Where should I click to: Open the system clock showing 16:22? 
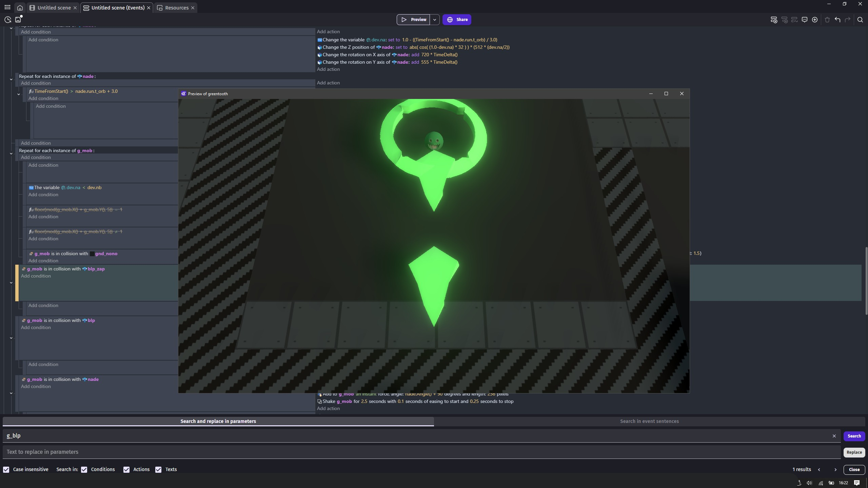843,483
